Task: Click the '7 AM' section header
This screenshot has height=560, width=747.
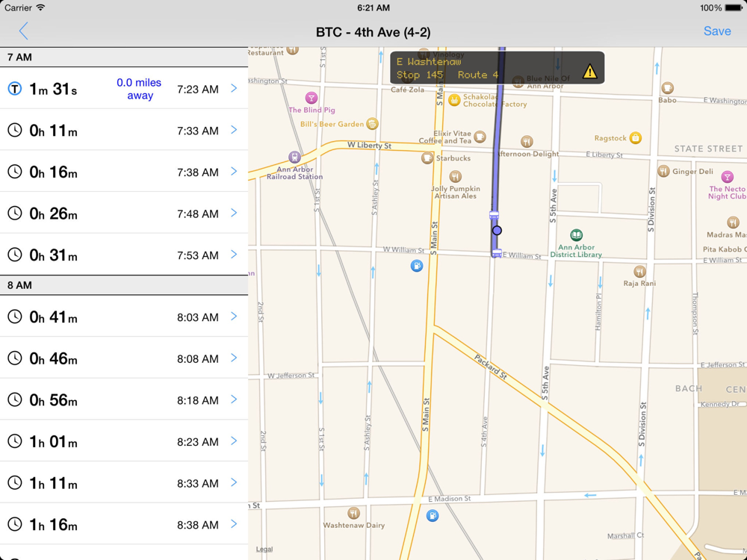Action: [124, 57]
